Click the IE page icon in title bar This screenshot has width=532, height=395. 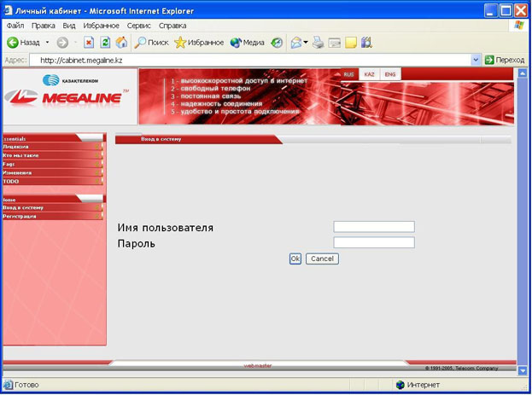coord(8,10)
